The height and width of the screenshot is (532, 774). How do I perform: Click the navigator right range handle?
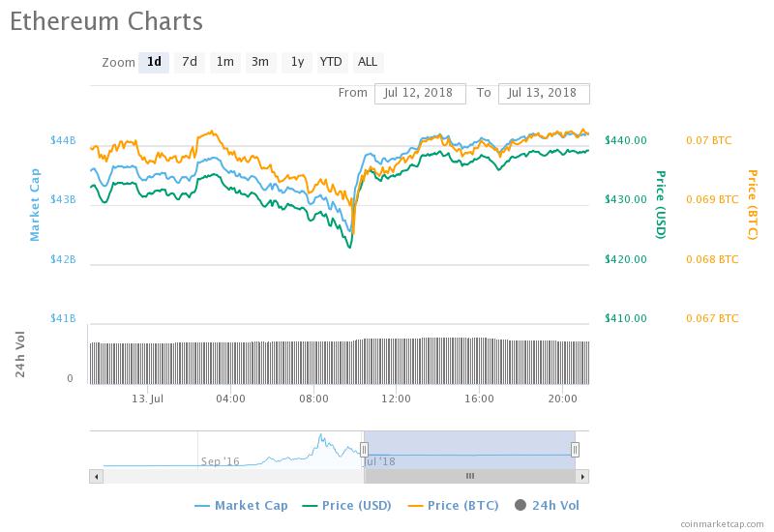[x=575, y=450]
